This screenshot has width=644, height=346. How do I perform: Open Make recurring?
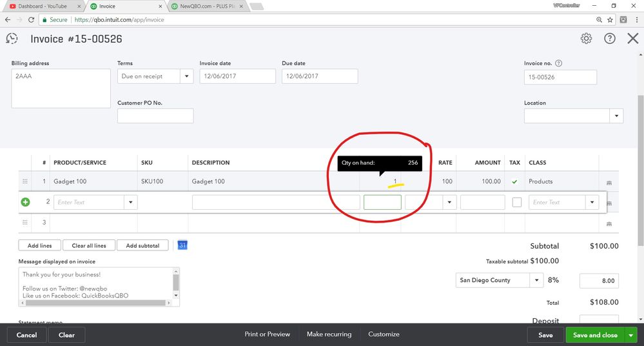tap(329, 334)
